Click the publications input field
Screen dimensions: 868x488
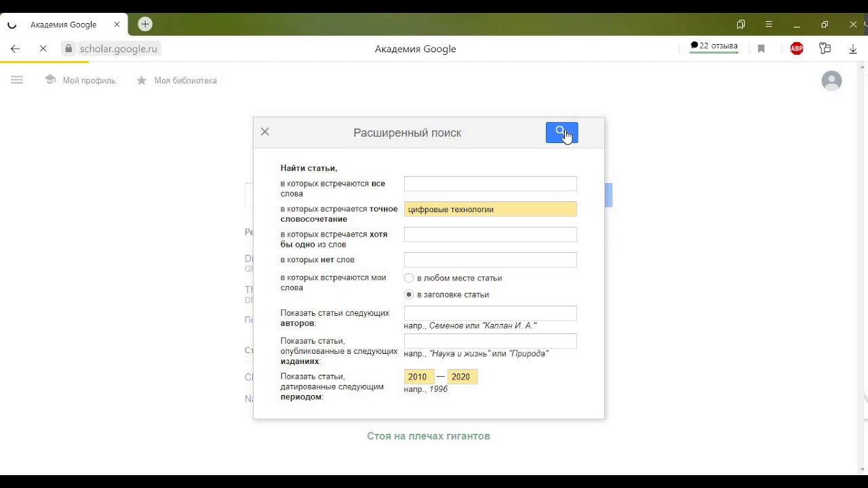click(490, 341)
